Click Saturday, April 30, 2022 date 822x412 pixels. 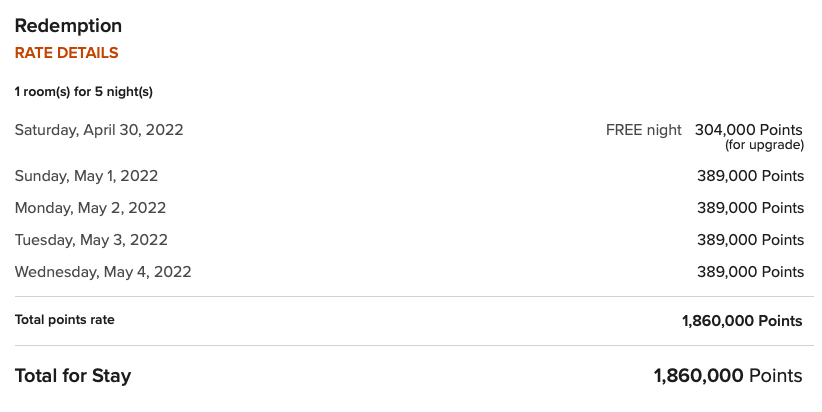pos(99,130)
